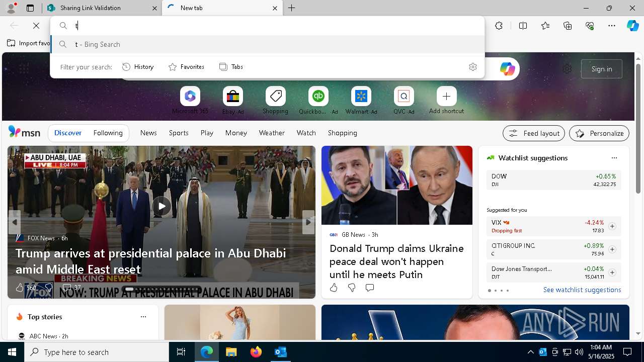The height and width of the screenshot is (362, 644).
Task: Filter search by Tabs
Action: (231, 67)
